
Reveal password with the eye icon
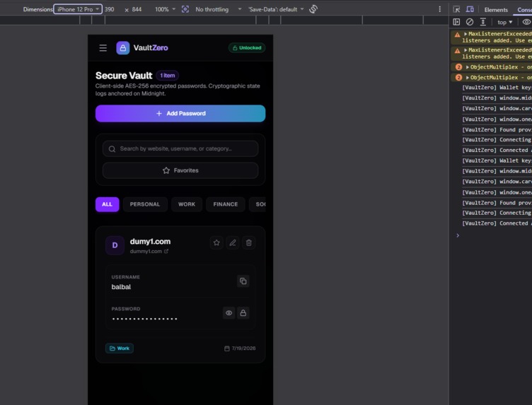pos(229,313)
